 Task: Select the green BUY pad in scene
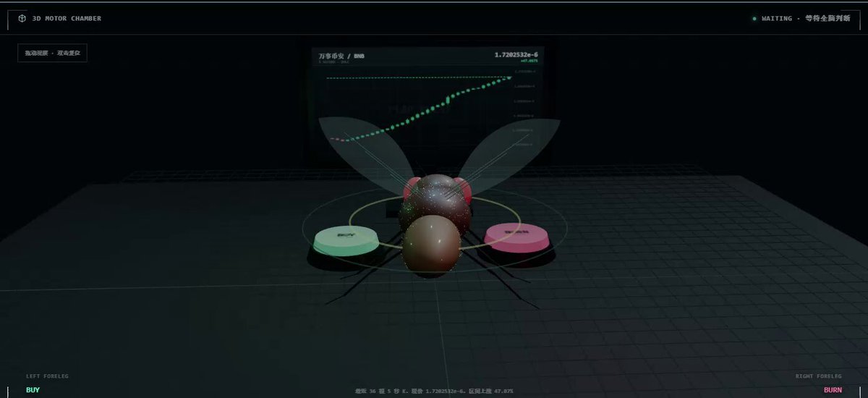[346, 240]
